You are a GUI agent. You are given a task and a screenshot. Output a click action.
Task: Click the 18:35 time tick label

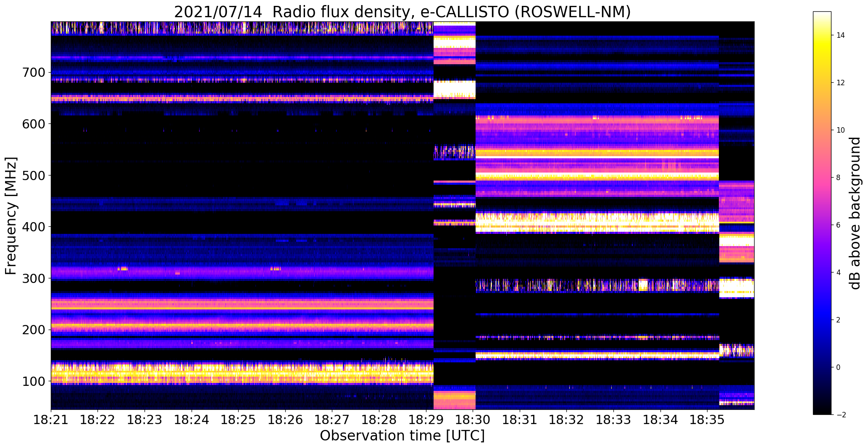point(708,420)
